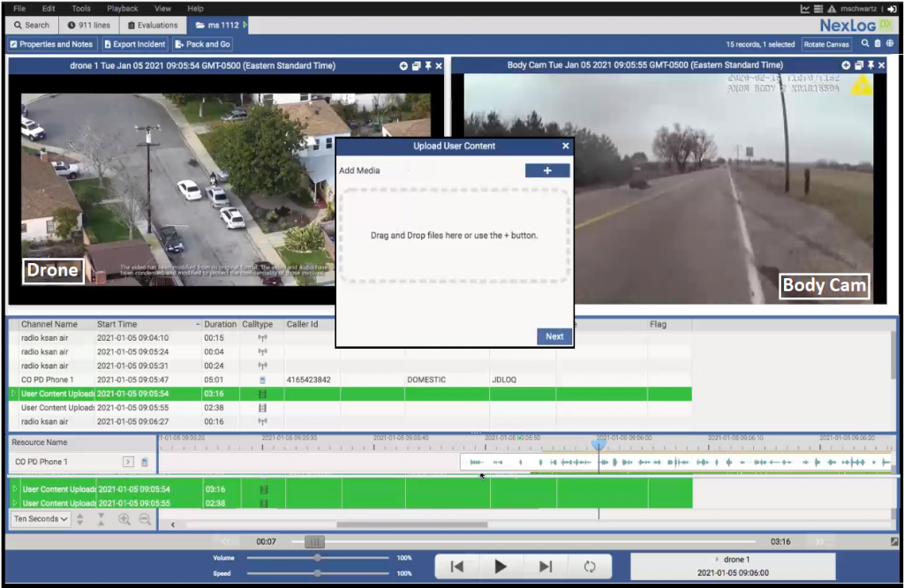Click the trash icon near Rotate Canvas
Viewport: 904px width, 588px height.
[878, 43]
